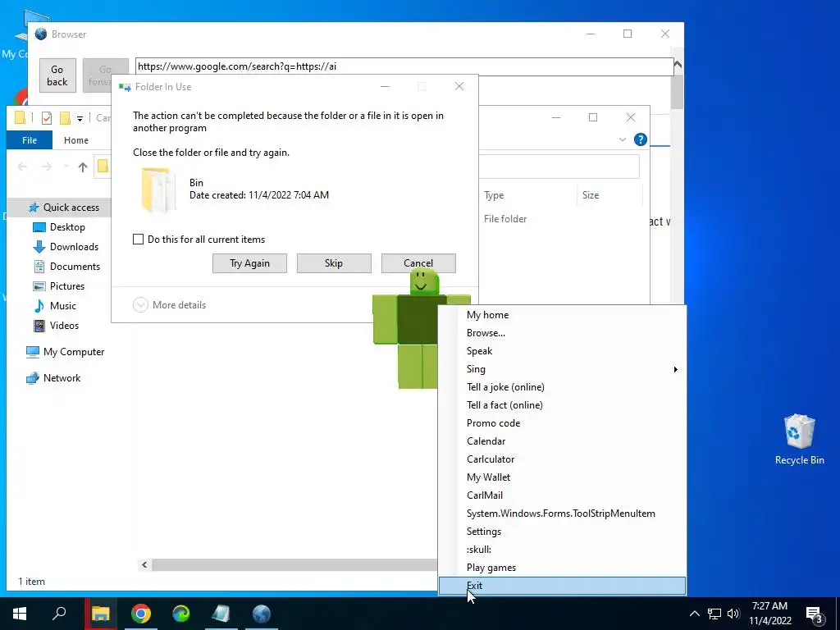Open the Windows Start menu

point(20,614)
